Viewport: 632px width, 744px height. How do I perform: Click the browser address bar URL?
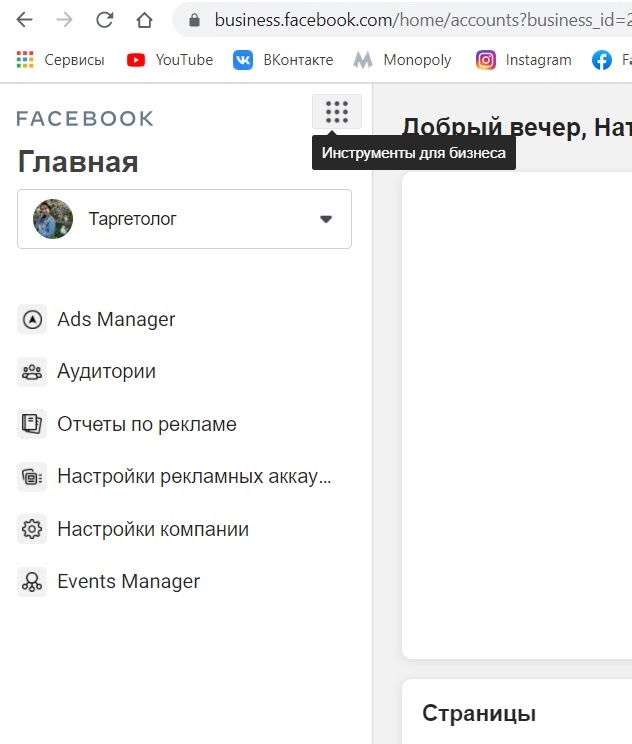[423, 20]
